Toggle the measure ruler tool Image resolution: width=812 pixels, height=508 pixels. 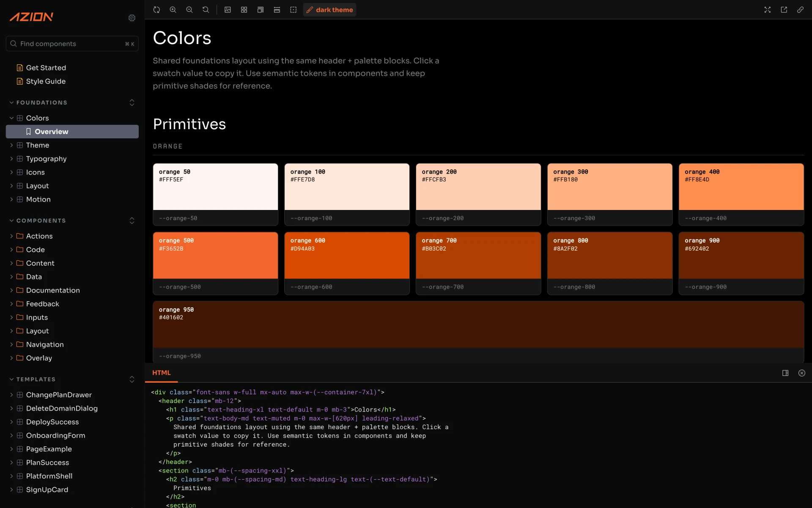tap(277, 10)
